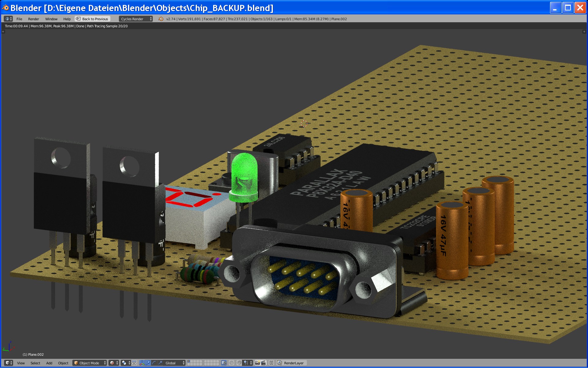The image size is (588, 368).
Task: Click the OpenGL render camera icon
Action: point(257,363)
